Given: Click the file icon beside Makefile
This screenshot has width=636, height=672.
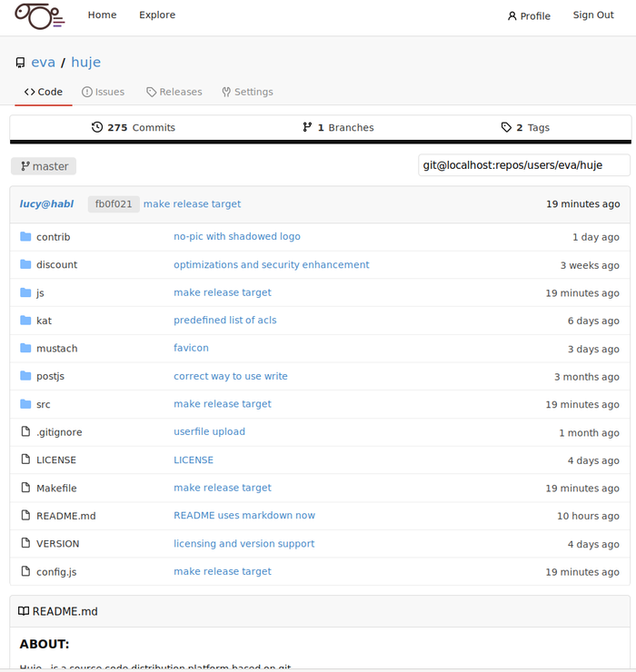Looking at the screenshot, I should click(25, 489).
